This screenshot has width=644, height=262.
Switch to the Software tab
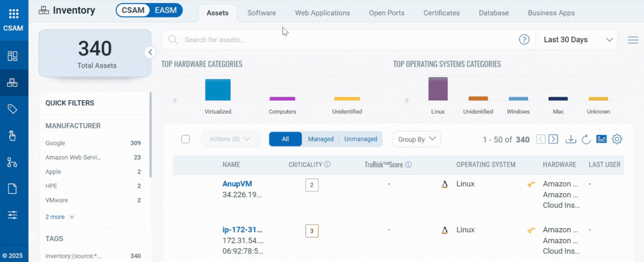(x=262, y=13)
